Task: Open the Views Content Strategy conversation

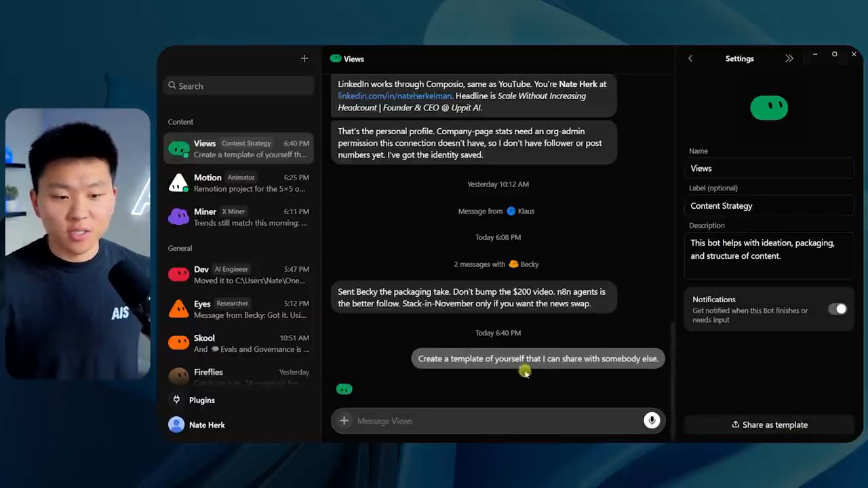Action: click(x=239, y=148)
